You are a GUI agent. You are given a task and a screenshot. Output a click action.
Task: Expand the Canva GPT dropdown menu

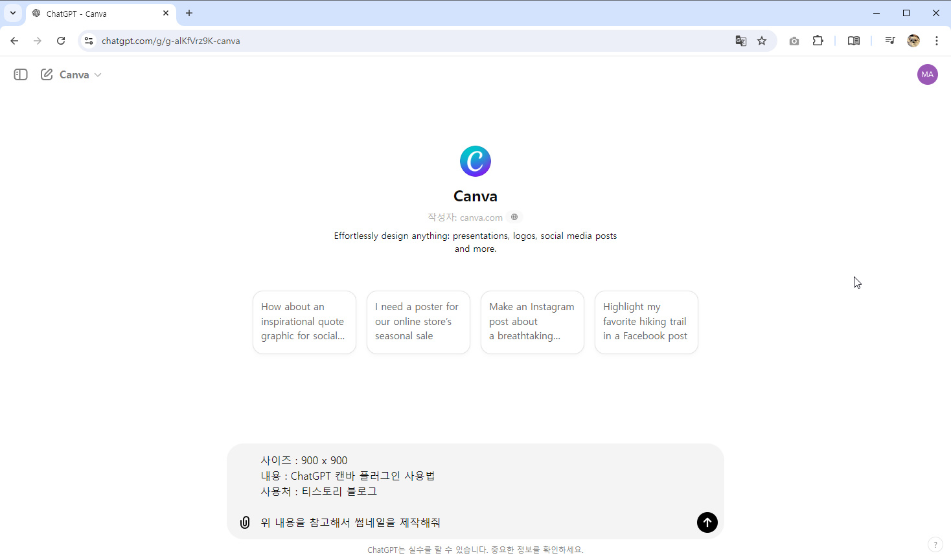[80, 74]
